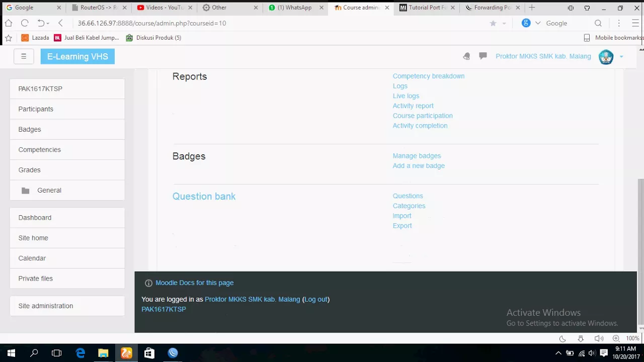Viewport: 644px width, 362px height.
Task: Open the new tab plus button
Action: [532, 8]
